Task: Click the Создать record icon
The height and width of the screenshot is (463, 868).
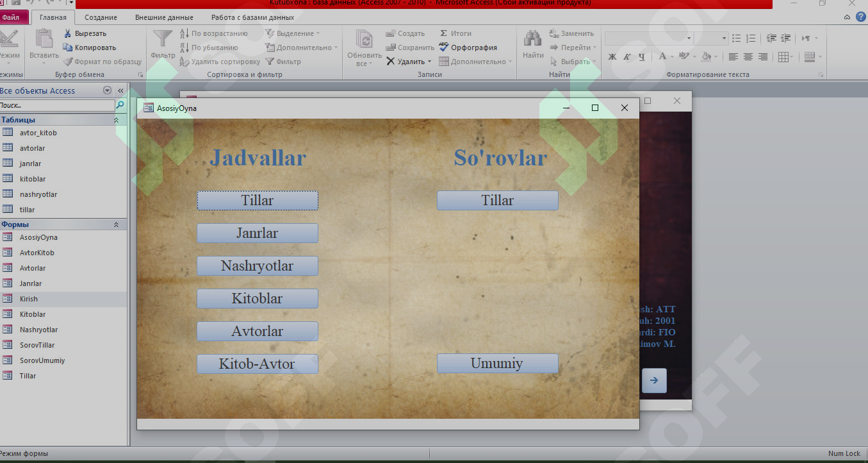Action: coord(391,33)
